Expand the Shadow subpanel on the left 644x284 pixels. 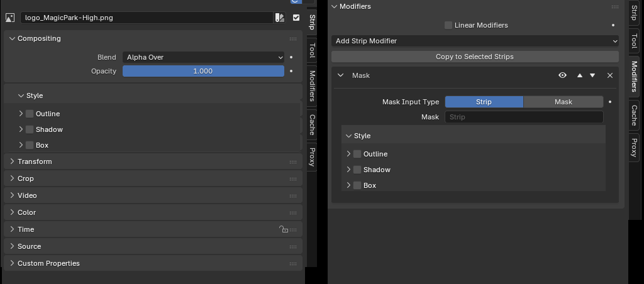pyautogui.click(x=21, y=129)
